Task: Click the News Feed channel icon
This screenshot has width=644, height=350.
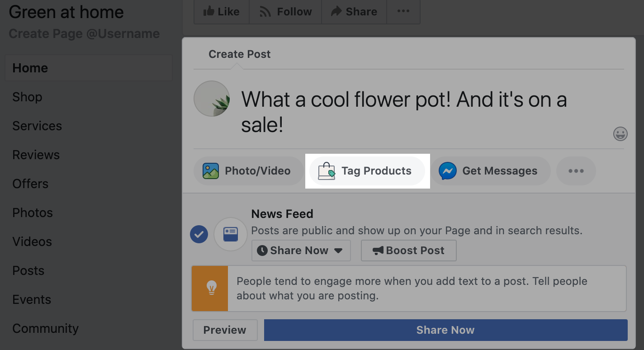Action: pyautogui.click(x=230, y=234)
